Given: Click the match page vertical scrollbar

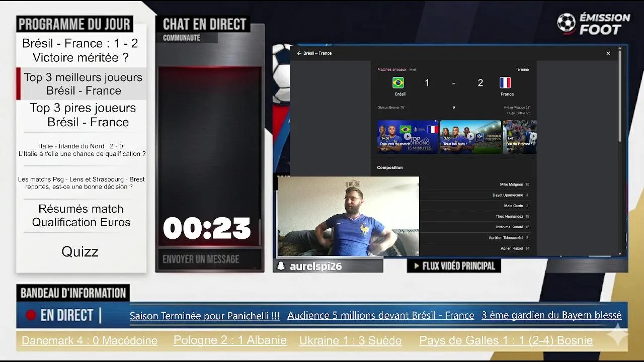Looking at the screenshot, I should (620, 97).
